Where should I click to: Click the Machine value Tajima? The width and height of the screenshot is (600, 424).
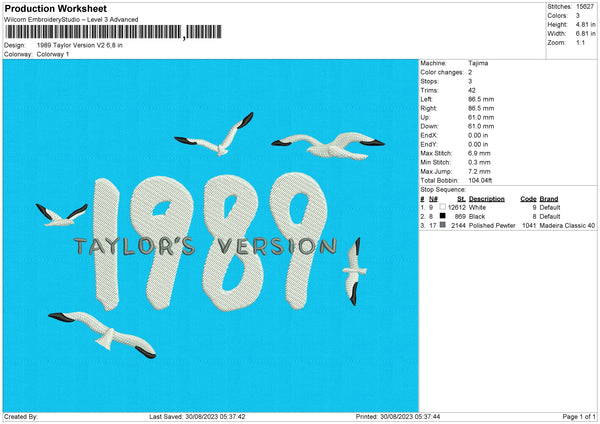[x=478, y=63]
